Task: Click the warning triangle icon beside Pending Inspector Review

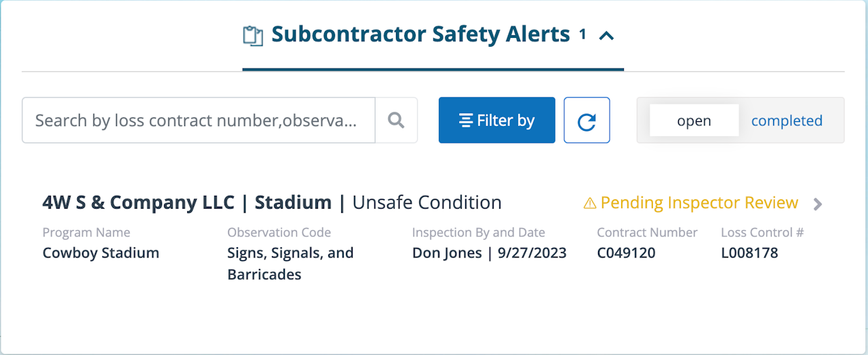Action: click(x=590, y=203)
